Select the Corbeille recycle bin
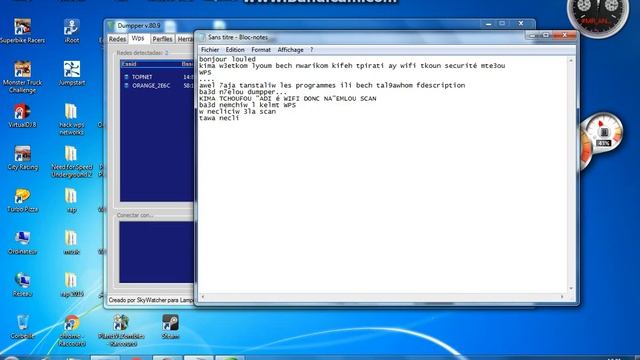 [22, 327]
